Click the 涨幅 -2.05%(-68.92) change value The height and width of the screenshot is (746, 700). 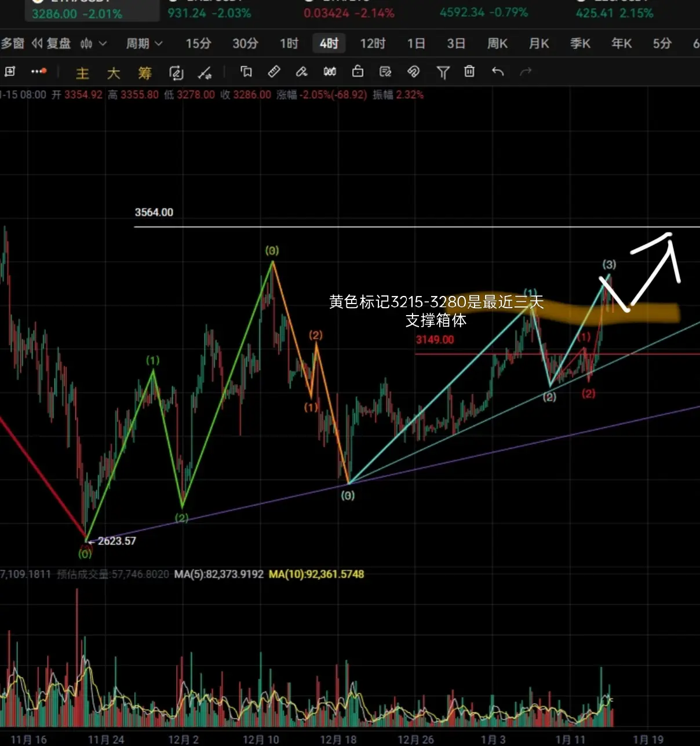[322, 95]
